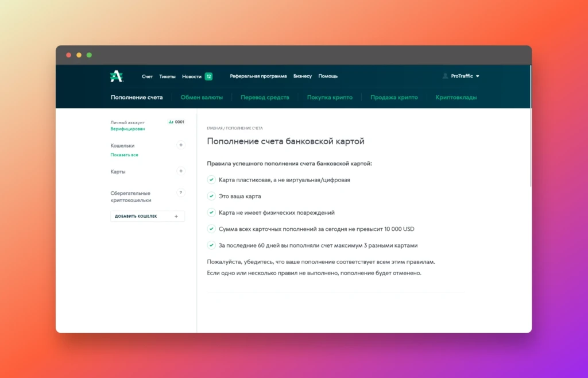
Task: Click the page scrollbar on the right
Action: [530, 126]
